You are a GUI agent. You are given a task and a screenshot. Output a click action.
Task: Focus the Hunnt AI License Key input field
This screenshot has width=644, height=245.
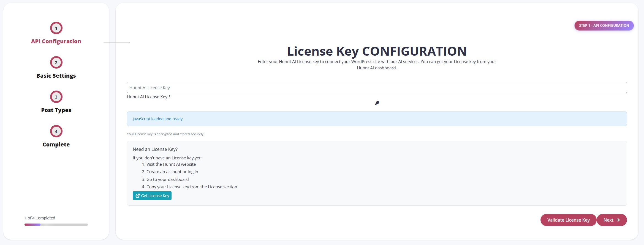[x=377, y=88]
